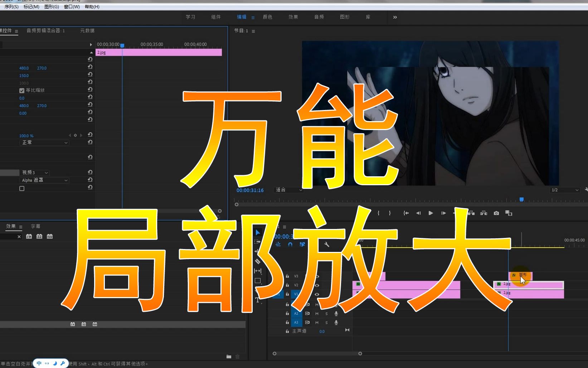Click Mark In button in program monitor
The image size is (588, 368).
[x=378, y=213]
